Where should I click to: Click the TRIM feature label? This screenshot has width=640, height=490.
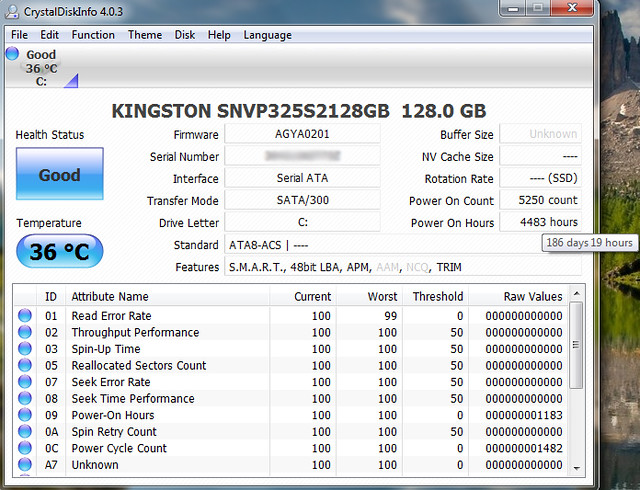(x=449, y=267)
